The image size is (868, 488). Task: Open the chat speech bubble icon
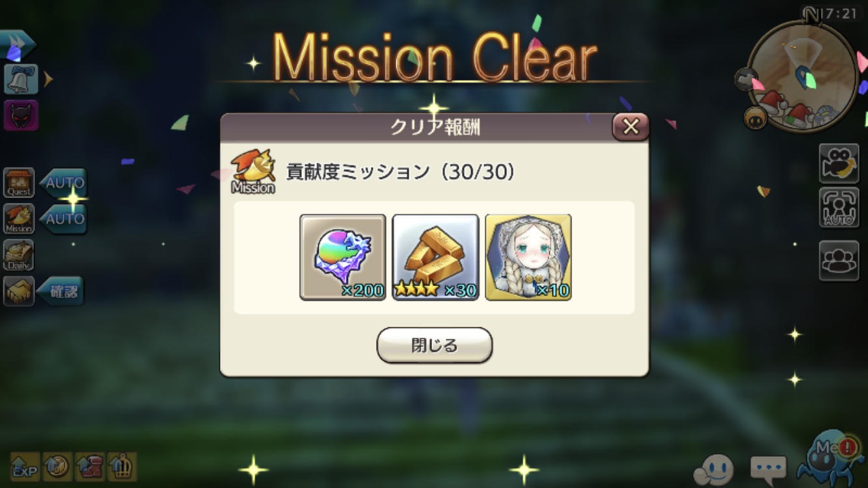tap(768, 468)
